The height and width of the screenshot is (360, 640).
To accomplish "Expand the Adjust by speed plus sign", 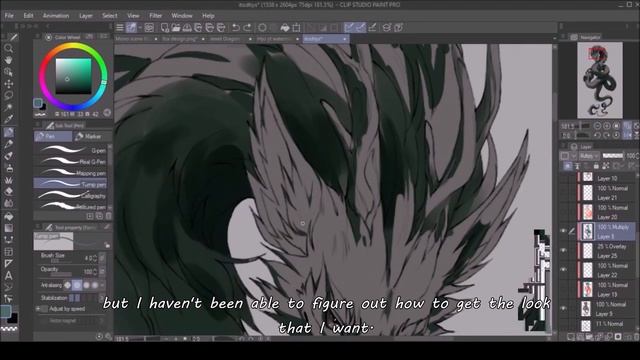I will [x=38, y=309].
